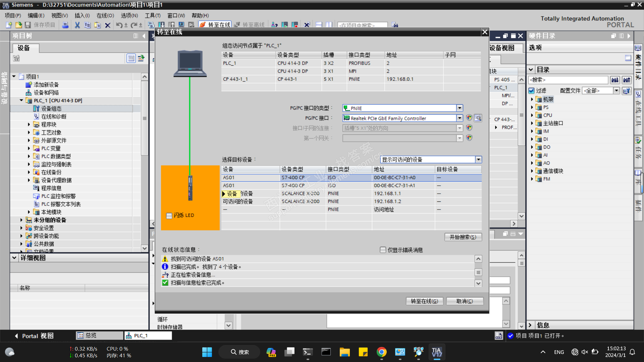This screenshot has width=644, height=362.
Task: Click shield icon next to PN/IE dropdown
Action: pyautogui.click(x=469, y=118)
